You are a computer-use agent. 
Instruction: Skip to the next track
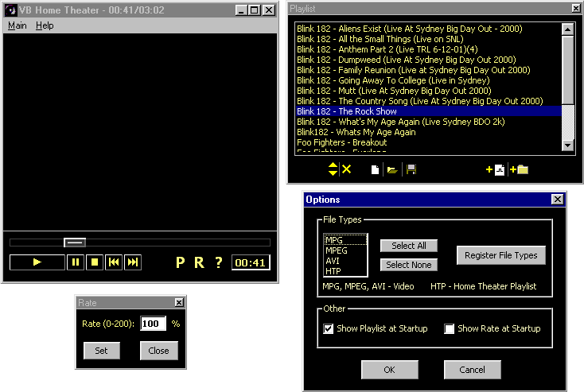[x=133, y=262]
